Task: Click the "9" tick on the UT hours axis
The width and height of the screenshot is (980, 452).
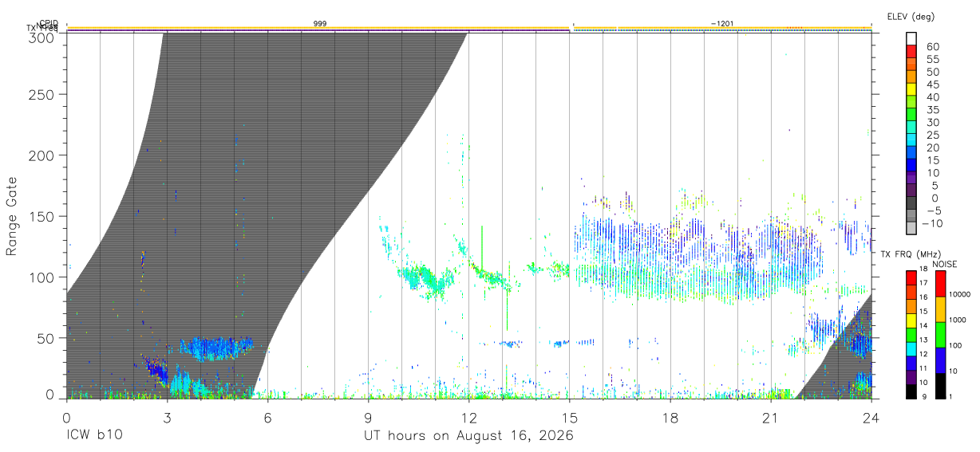Action: tap(368, 418)
